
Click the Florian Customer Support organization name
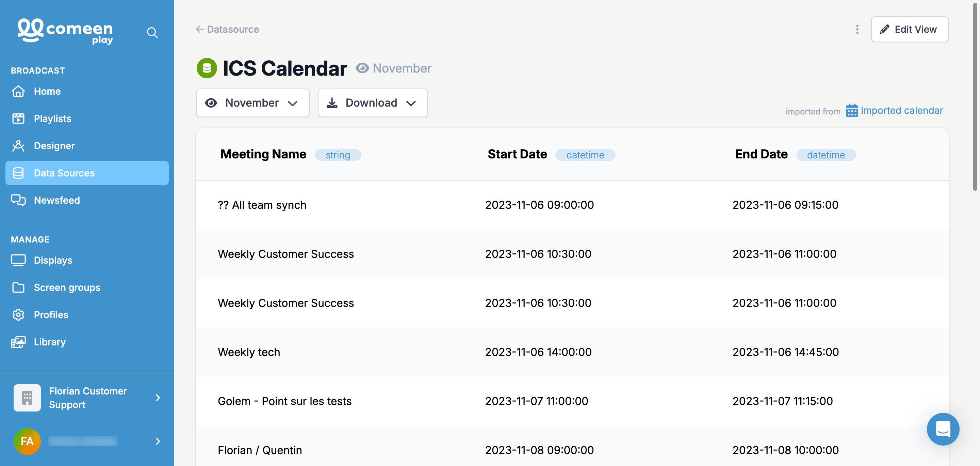[x=88, y=398]
